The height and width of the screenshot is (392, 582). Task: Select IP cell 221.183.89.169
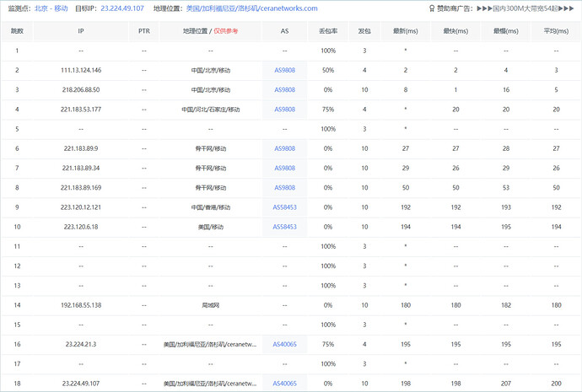81,188
